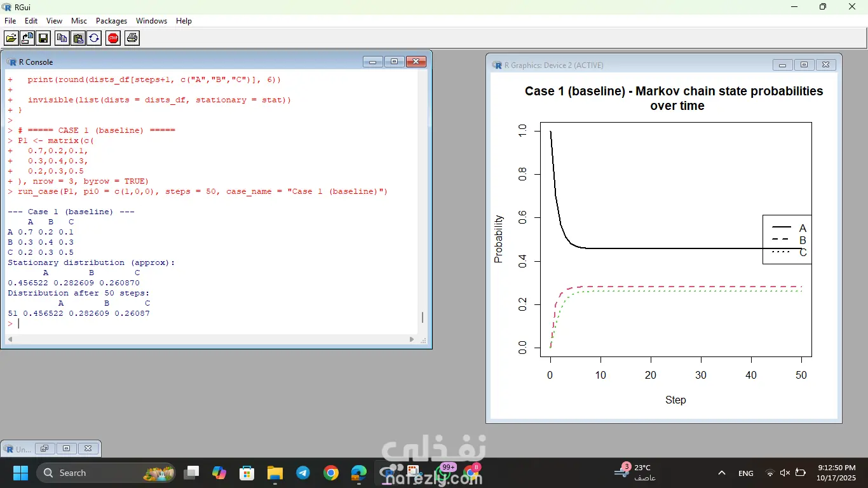Open the Misc menu

coord(79,21)
